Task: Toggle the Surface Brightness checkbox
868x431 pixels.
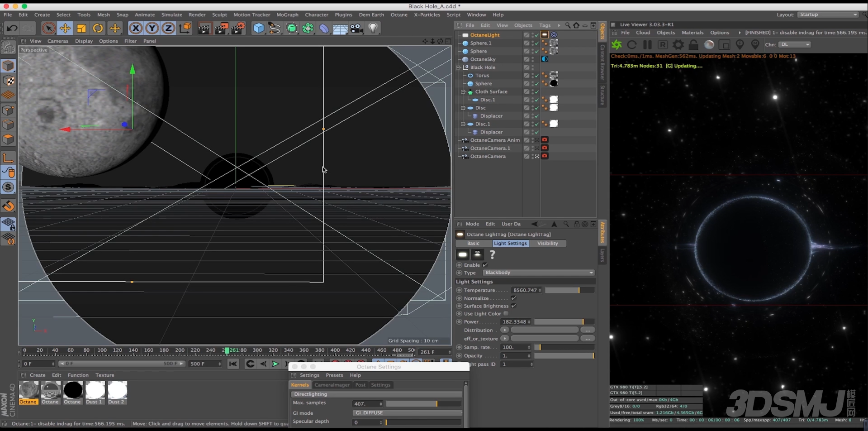Action: click(x=513, y=306)
